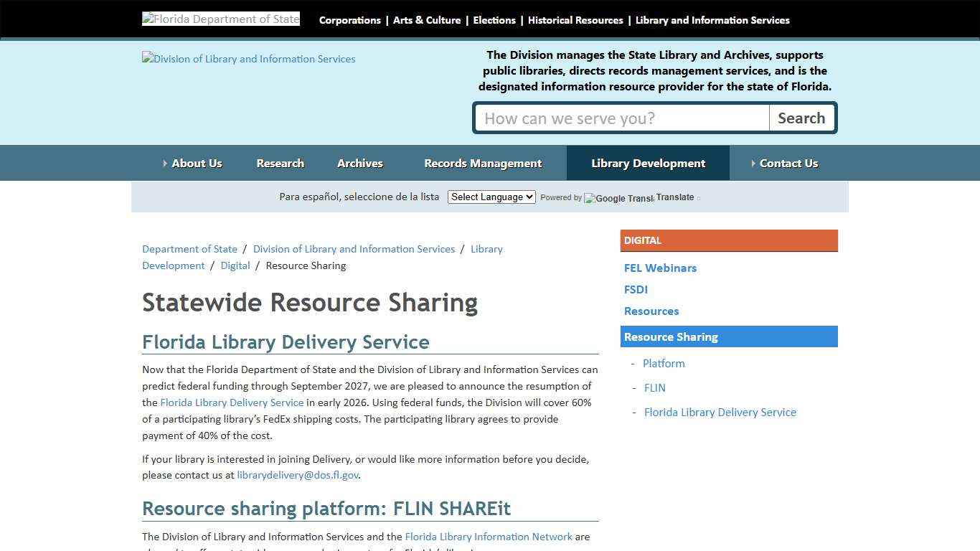Click the Digital breadcrumb link
This screenshot has height=551, width=980.
pyautogui.click(x=235, y=265)
